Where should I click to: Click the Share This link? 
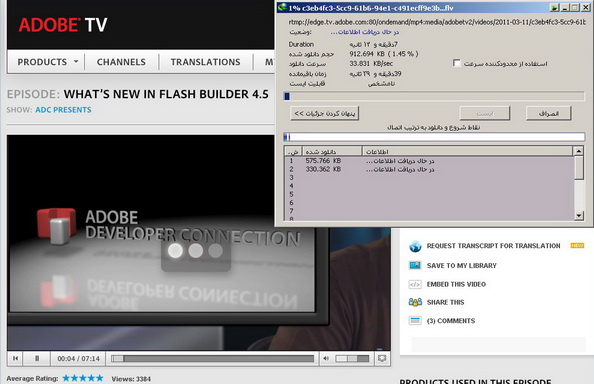click(x=446, y=302)
